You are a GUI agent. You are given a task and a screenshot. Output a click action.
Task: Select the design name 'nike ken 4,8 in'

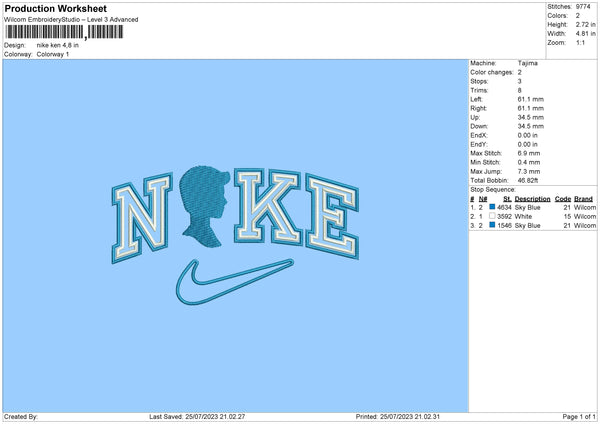point(58,45)
